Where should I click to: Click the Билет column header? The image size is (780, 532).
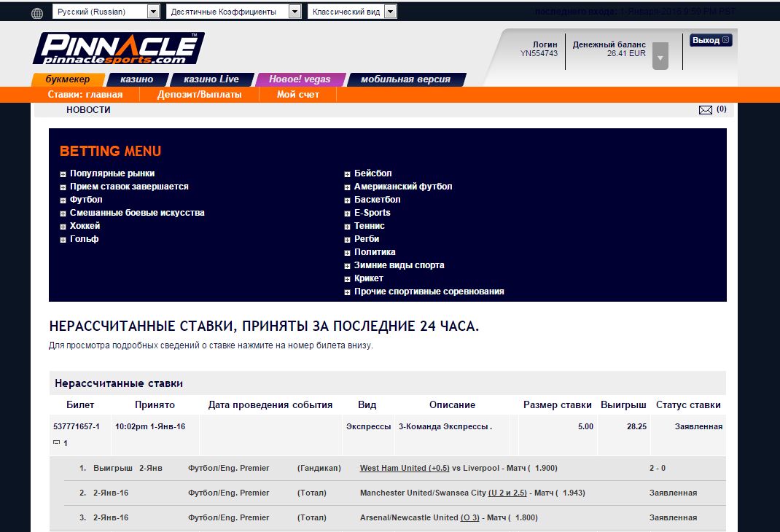point(80,405)
